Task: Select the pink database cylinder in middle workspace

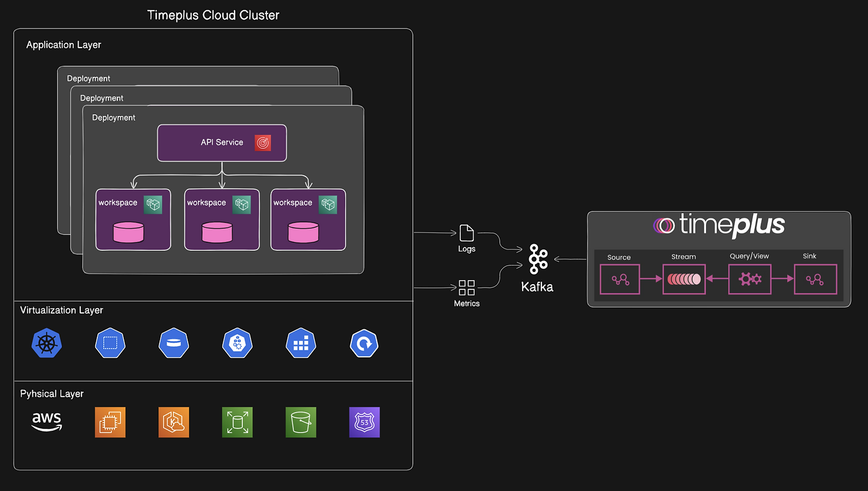Action: (x=217, y=233)
